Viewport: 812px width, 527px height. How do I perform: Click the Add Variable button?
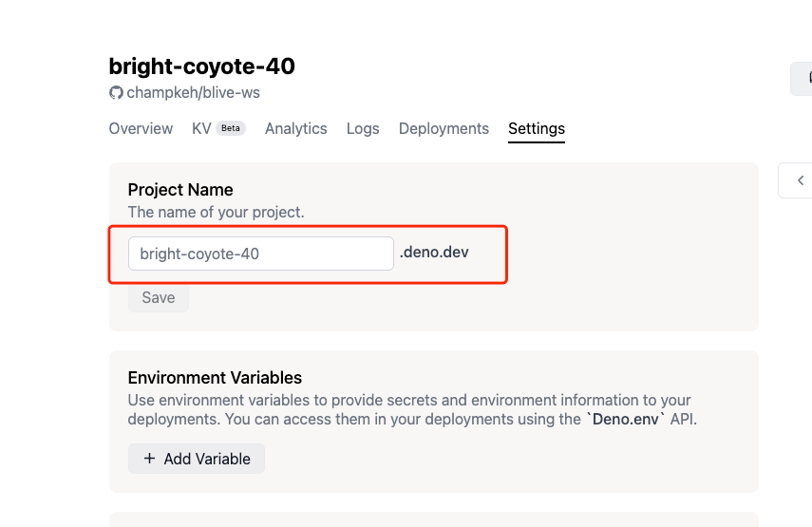(x=197, y=459)
